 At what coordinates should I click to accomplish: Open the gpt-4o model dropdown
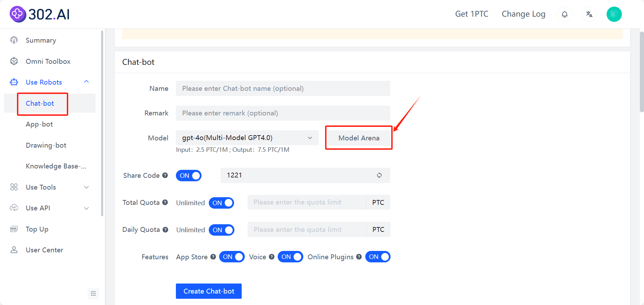tap(247, 138)
